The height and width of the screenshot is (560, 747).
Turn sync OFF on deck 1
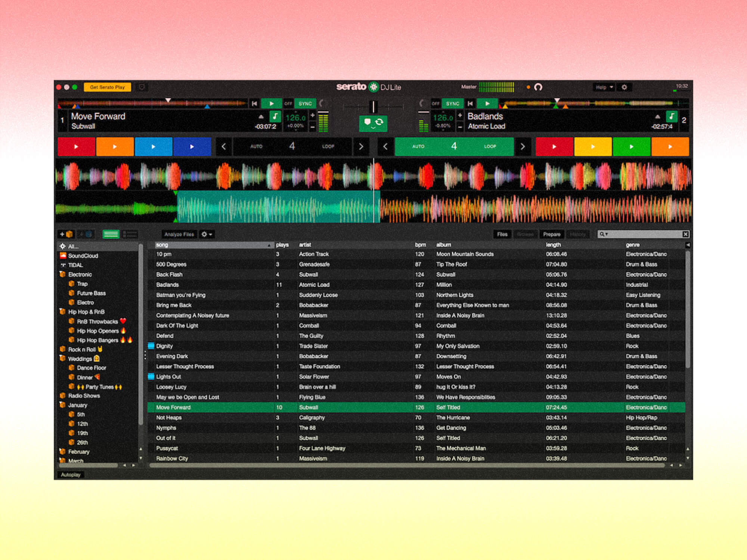pyautogui.click(x=288, y=103)
